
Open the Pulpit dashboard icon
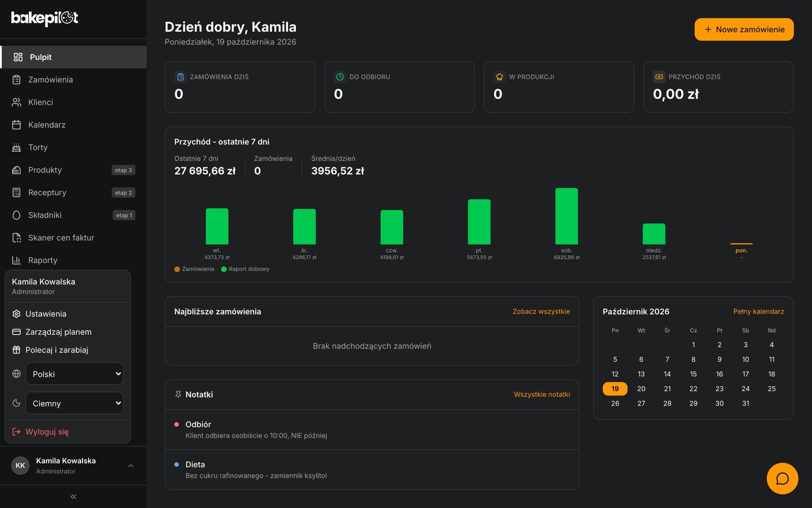pos(18,57)
